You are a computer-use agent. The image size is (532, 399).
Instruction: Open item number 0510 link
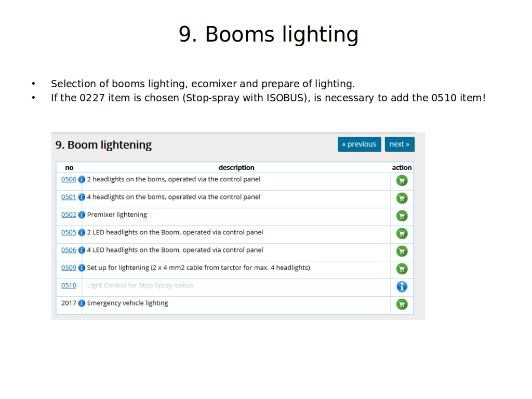pyautogui.click(x=69, y=286)
